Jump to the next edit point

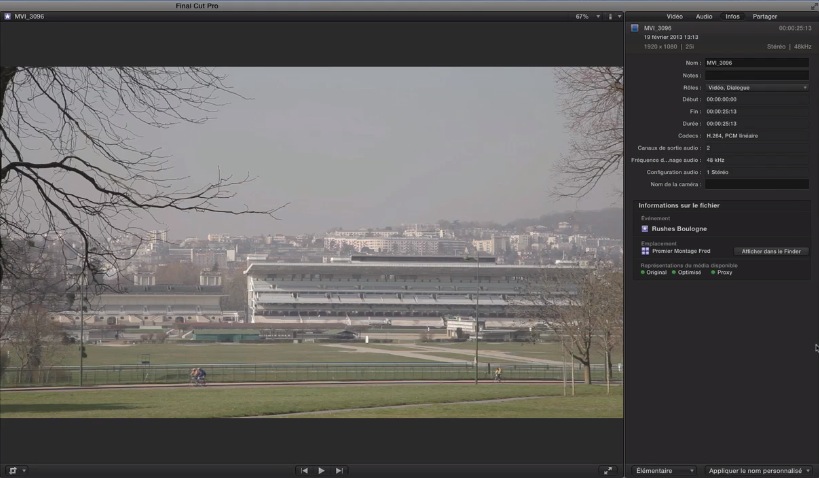[x=339, y=470]
